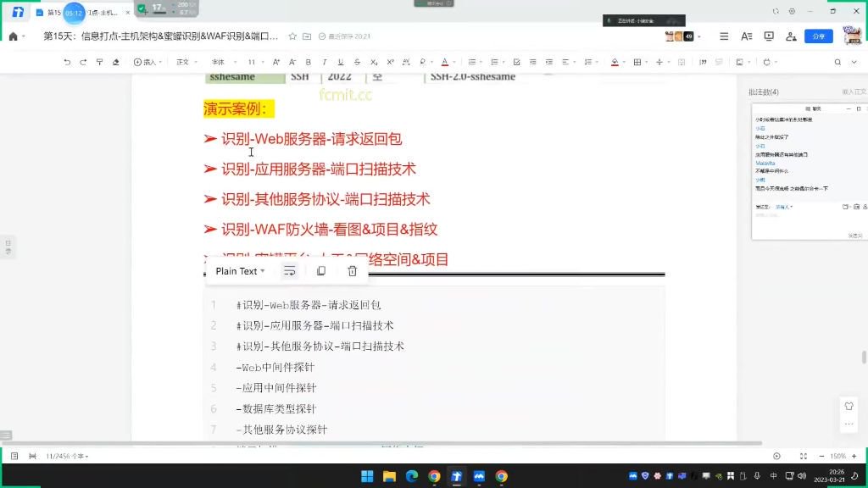Click code line -数据库类型探针

[276, 409]
